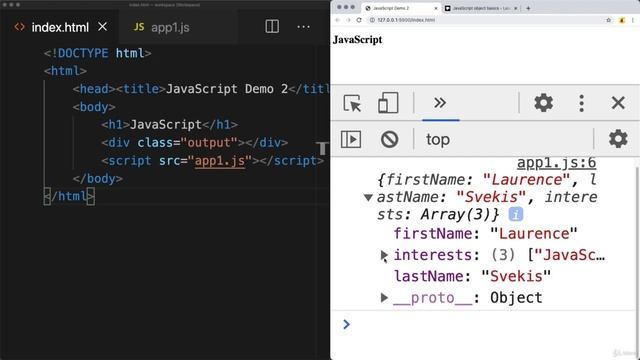The image size is (640, 360).
Task: Toggle the device toolbar in DevTools
Action: 387,103
